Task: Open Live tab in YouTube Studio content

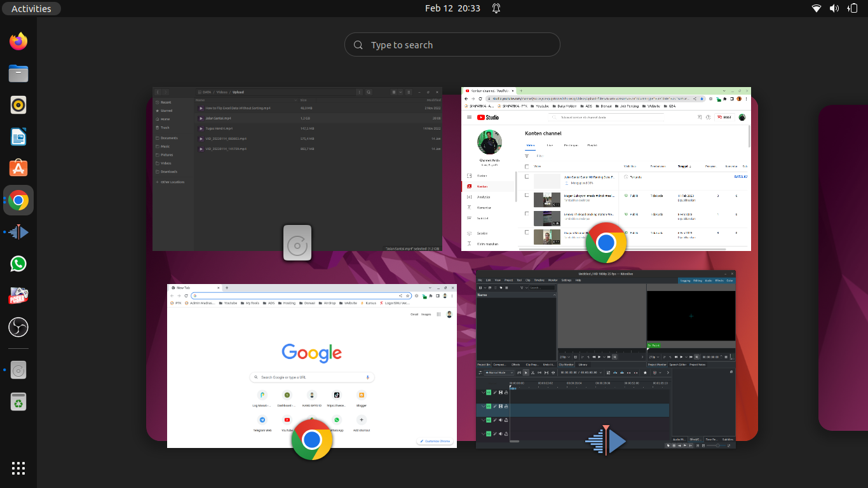Action: click(550, 146)
